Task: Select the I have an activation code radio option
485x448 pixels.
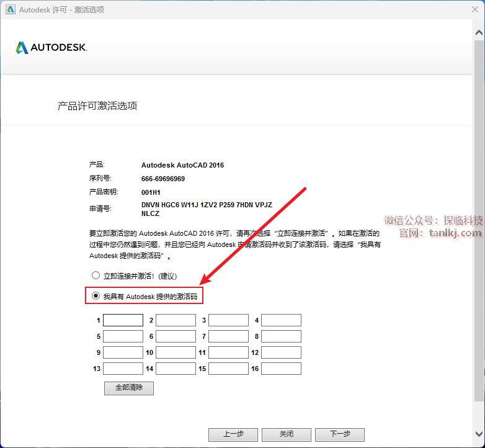Action: tap(96, 296)
